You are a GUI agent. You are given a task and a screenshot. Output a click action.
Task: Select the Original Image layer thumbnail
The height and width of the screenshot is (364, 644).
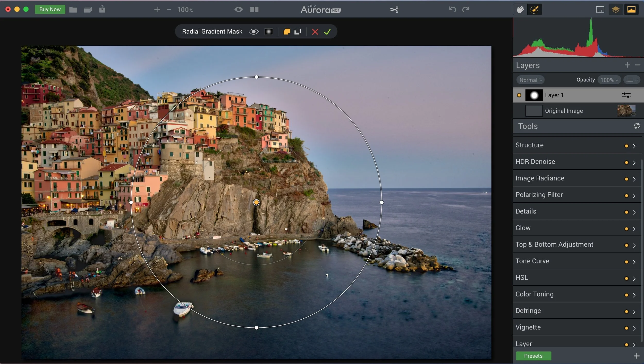click(626, 111)
